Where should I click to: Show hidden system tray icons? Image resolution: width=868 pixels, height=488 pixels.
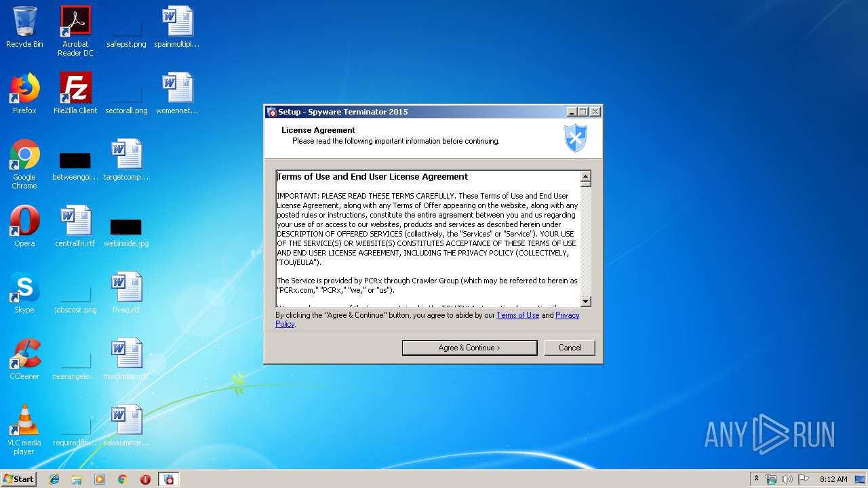point(756,479)
